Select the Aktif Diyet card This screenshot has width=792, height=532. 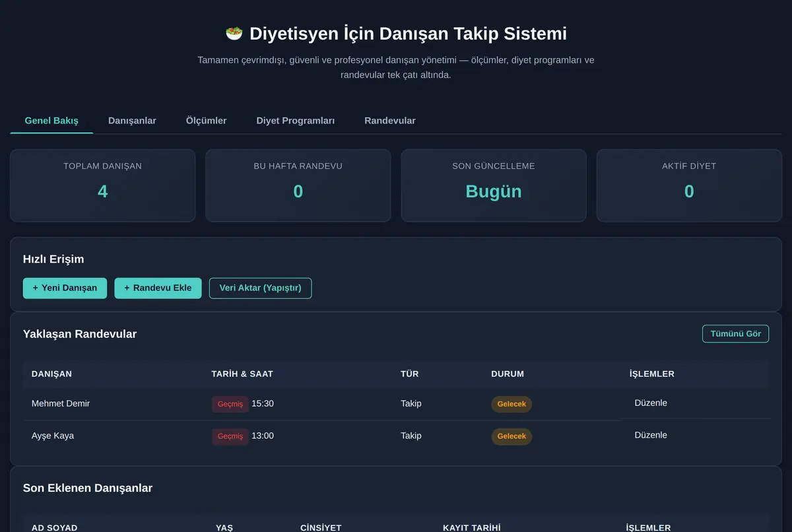(x=689, y=185)
